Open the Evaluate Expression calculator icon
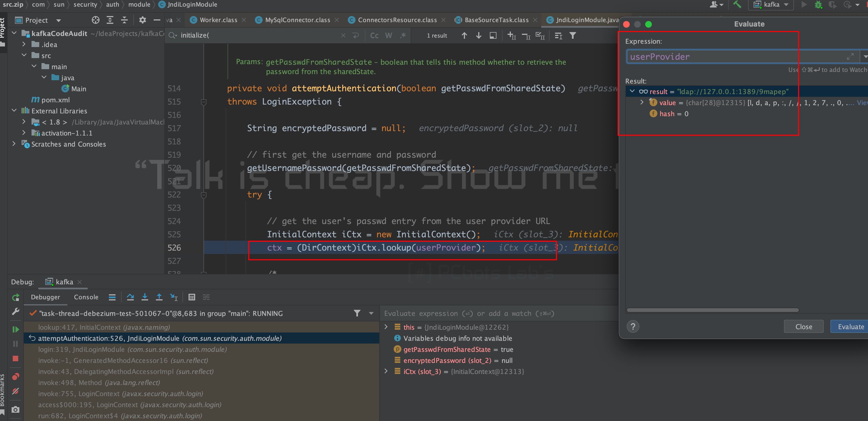Screen dimensions: 868x421 coord(192,297)
